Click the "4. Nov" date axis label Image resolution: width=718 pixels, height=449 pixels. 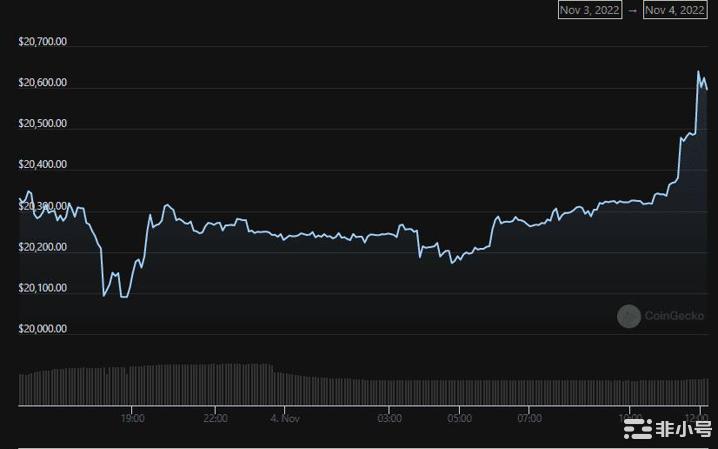(286, 417)
